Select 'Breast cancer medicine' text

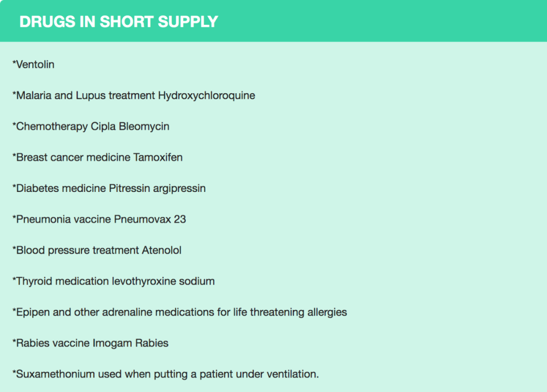(73, 157)
